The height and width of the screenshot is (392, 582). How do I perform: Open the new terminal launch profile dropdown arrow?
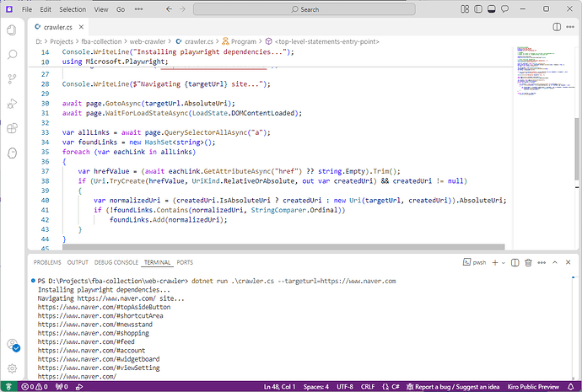click(504, 262)
